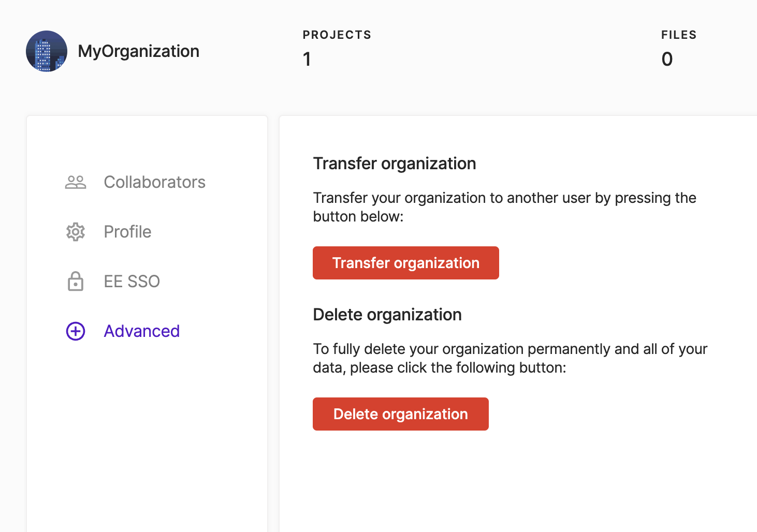The width and height of the screenshot is (757, 532).
Task: Click the delete organization warning paragraph
Action: pos(510,358)
